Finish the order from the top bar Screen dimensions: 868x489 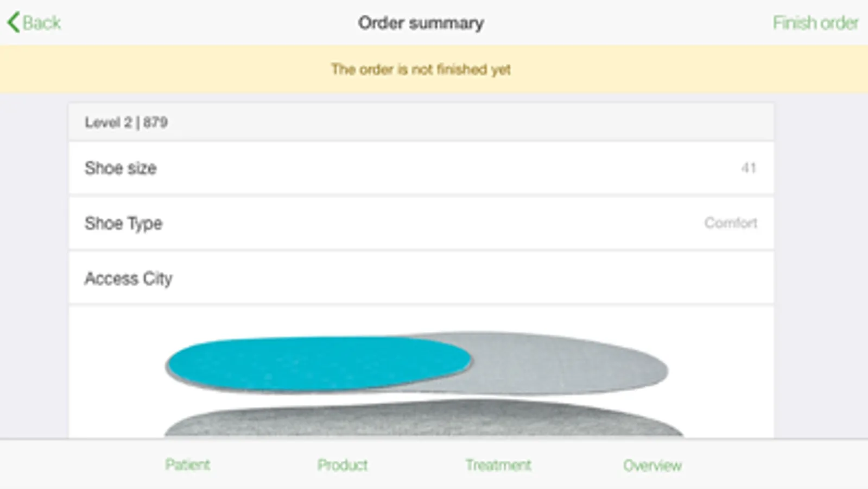coord(815,23)
